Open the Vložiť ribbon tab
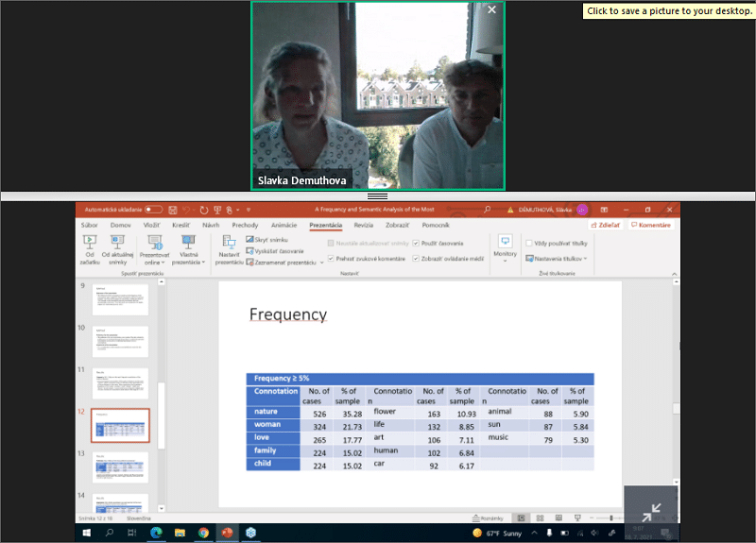This screenshot has height=543, width=756. pyautogui.click(x=151, y=226)
